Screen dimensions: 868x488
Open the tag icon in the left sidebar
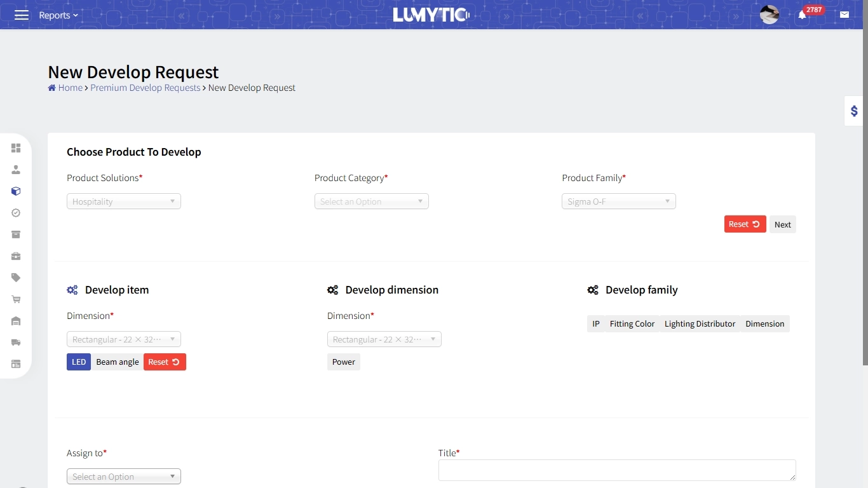(x=16, y=278)
